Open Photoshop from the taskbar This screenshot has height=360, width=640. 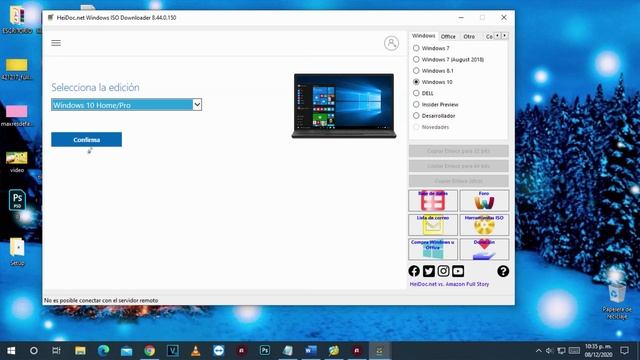(x=265, y=351)
